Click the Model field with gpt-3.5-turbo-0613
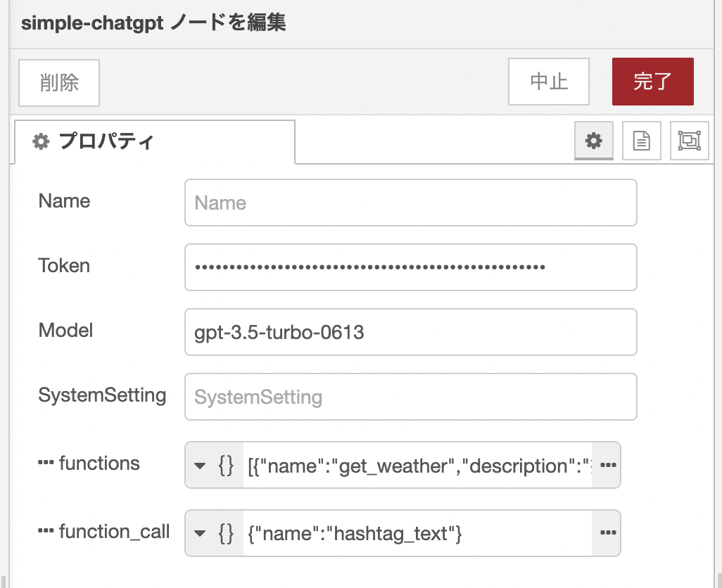This screenshot has height=588, width=722. tap(410, 332)
